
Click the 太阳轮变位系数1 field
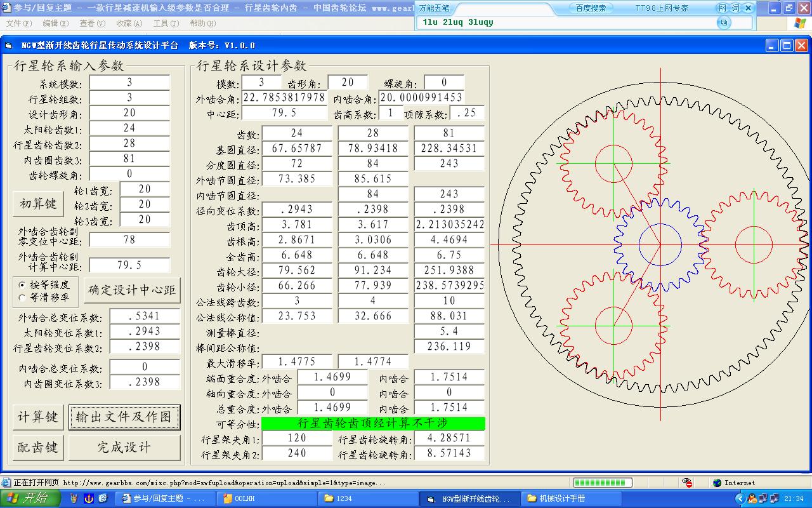pos(145,331)
